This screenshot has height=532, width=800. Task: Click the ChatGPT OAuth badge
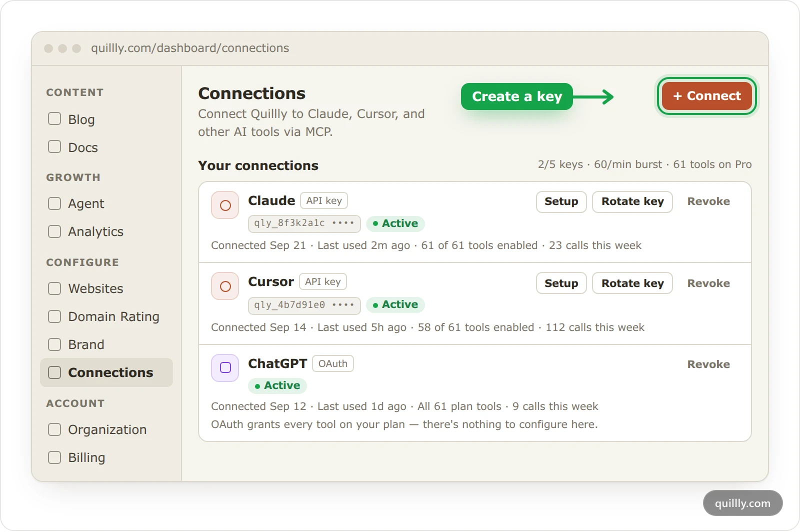tap(333, 363)
